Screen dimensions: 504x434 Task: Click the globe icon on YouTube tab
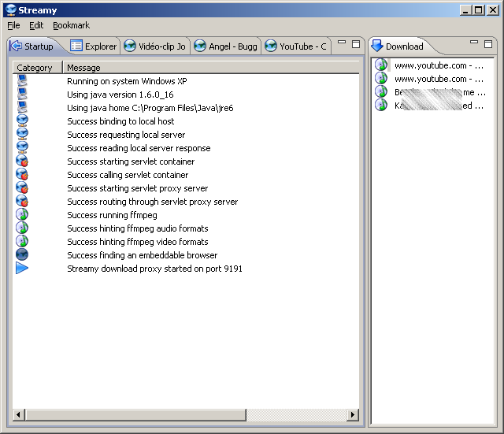pyautogui.click(x=271, y=46)
